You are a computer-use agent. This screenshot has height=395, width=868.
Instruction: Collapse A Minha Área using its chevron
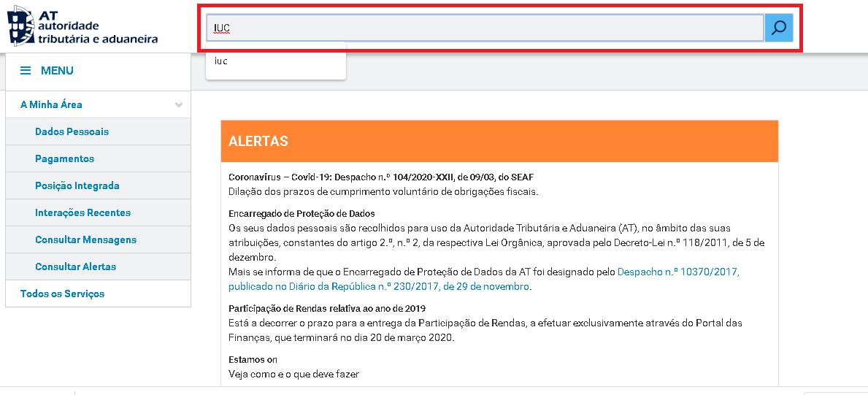(x=179, y=105)
